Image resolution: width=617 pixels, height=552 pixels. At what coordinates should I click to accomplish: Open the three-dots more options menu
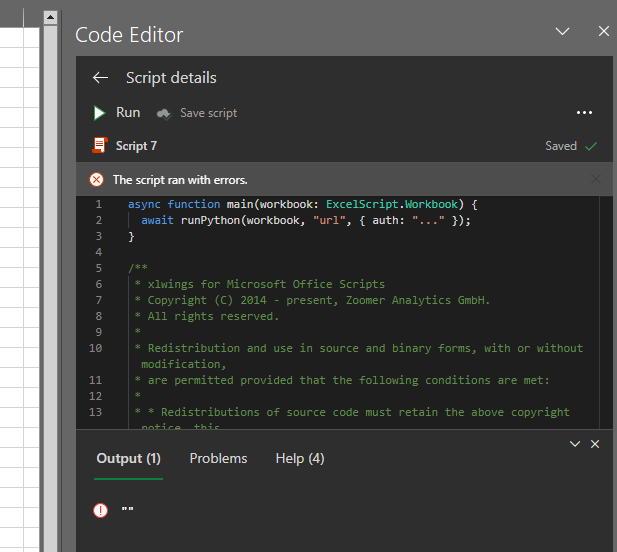tap(584, 113)
